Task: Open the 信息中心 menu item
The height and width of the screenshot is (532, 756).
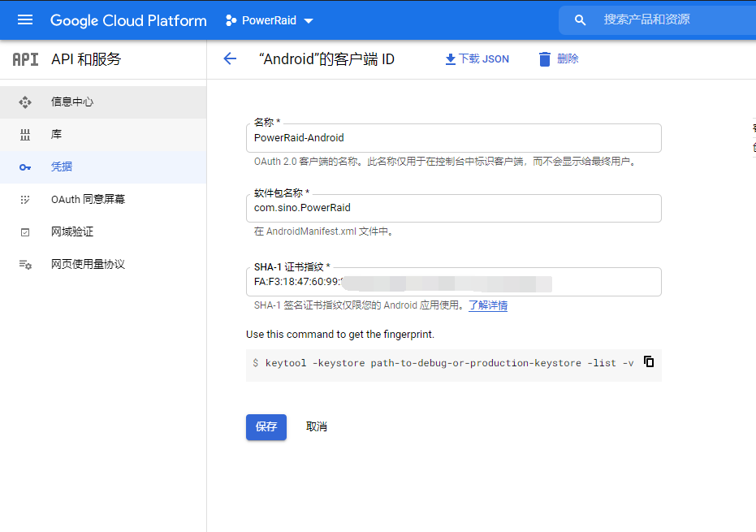Action: click(x=103, y=102)
